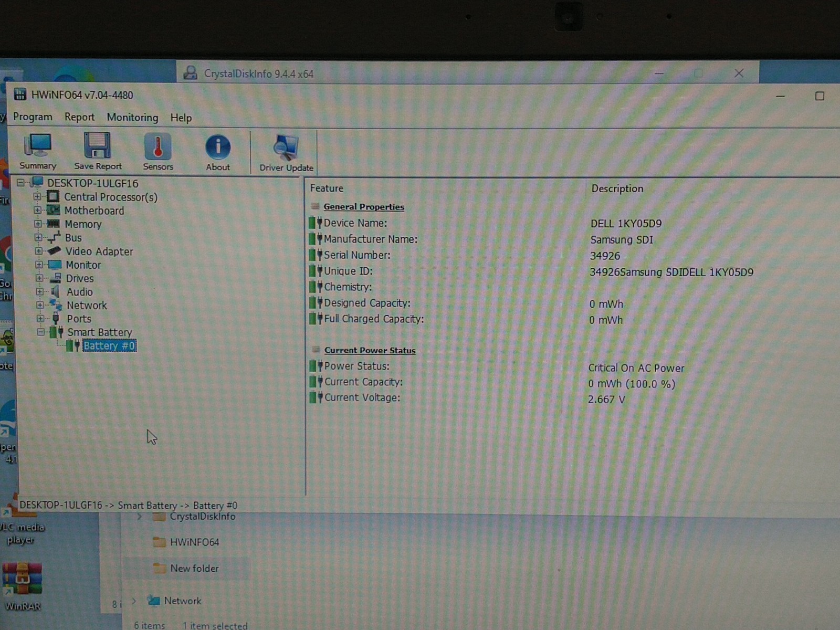Select the Current Capacity row
Screen dimensions: 840x630
pos(493,383)
